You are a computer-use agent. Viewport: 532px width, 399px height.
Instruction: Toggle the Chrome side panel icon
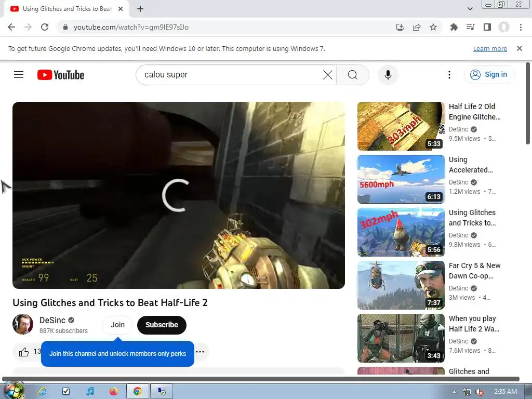pos(487,27)
